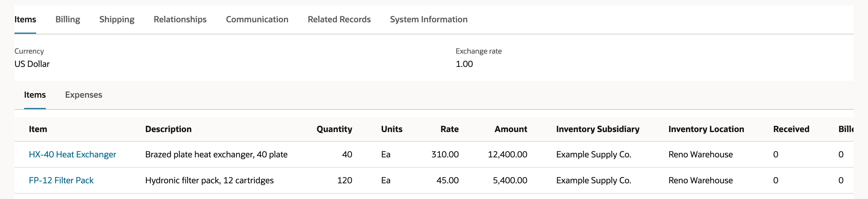Click the Currency field label

[29, 51]
